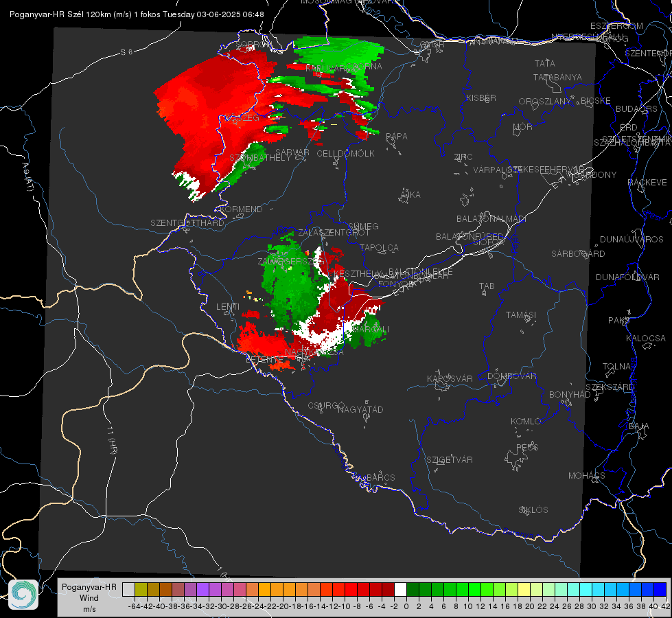Select the grey swatch at legend's left end
672x618 pixels.
click(x=128, y=589)
